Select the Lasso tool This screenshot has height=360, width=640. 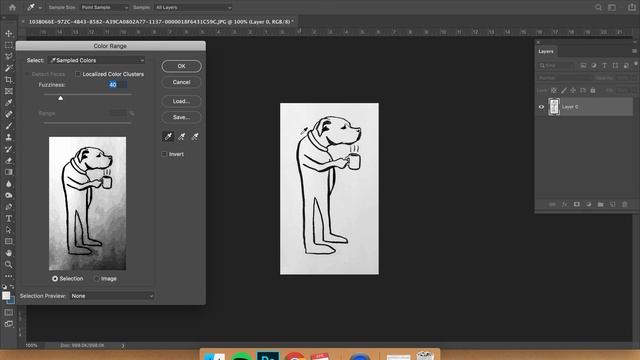[x=9, y=56]
